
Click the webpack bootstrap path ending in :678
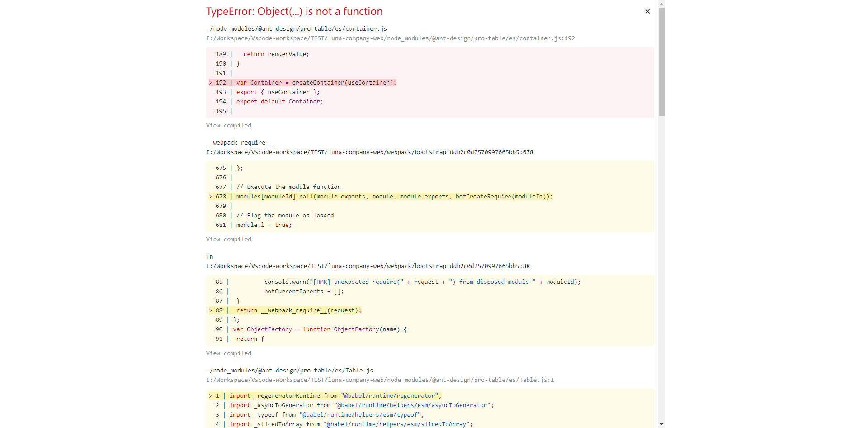click(369, 152)
